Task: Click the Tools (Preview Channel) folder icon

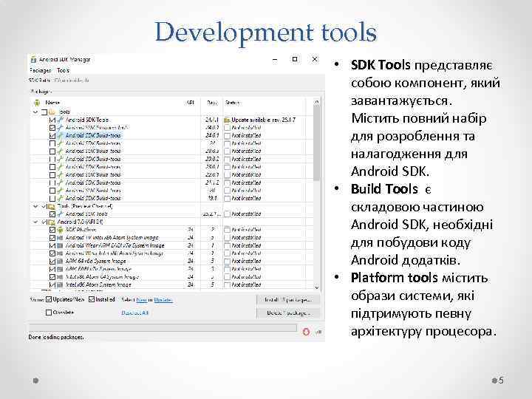Action: pyautogui.click(x=52, y=206)
